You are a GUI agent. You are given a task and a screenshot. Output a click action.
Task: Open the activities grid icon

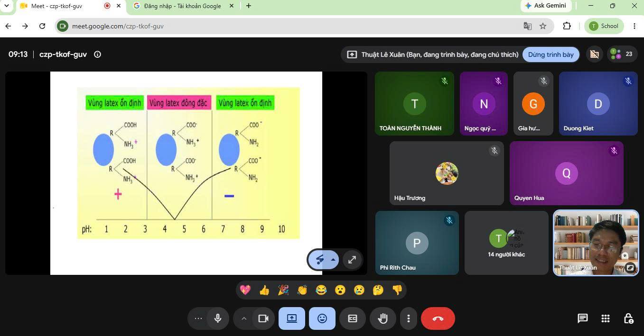pyautogui.click(x=606, y=318)
